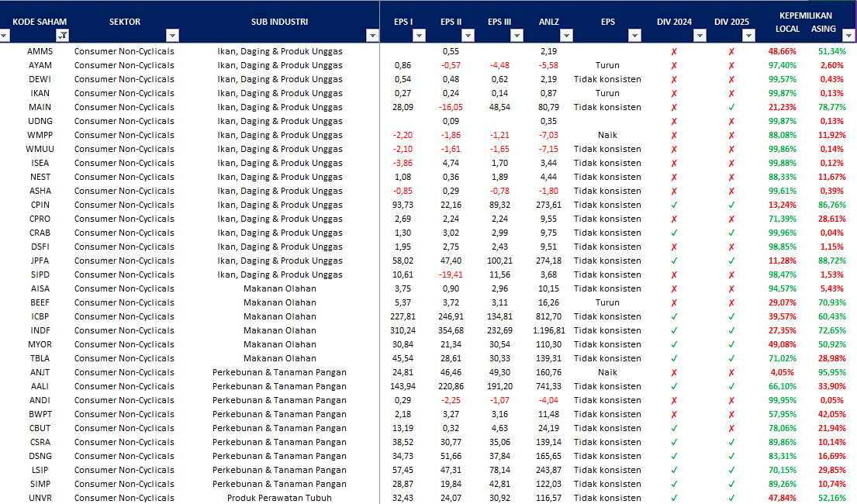Click the green check in MAIN DIV 2025
857x504 pixels.
coord(731,107)
